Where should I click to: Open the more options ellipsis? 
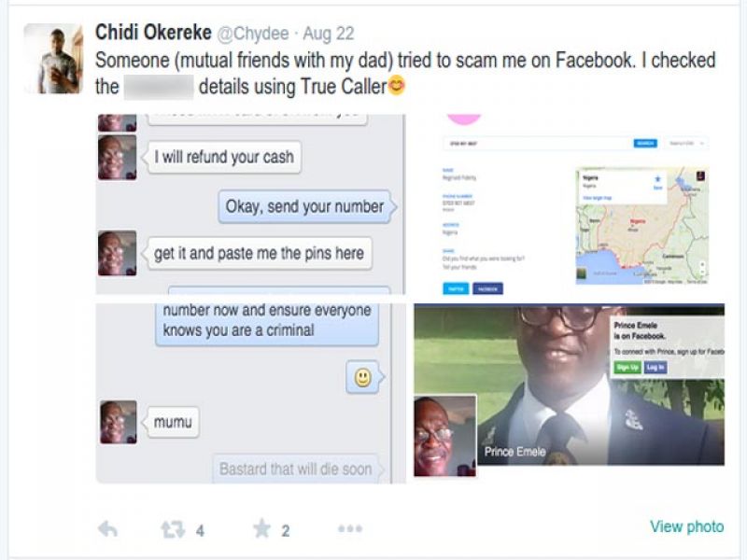pyautogui.click(x=350, y=528)
